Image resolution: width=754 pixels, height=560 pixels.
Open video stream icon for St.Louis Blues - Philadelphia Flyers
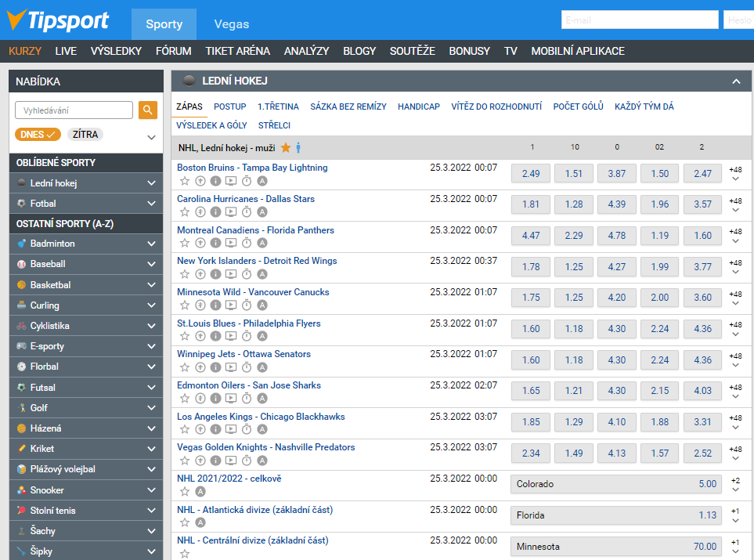pos(231,336)
